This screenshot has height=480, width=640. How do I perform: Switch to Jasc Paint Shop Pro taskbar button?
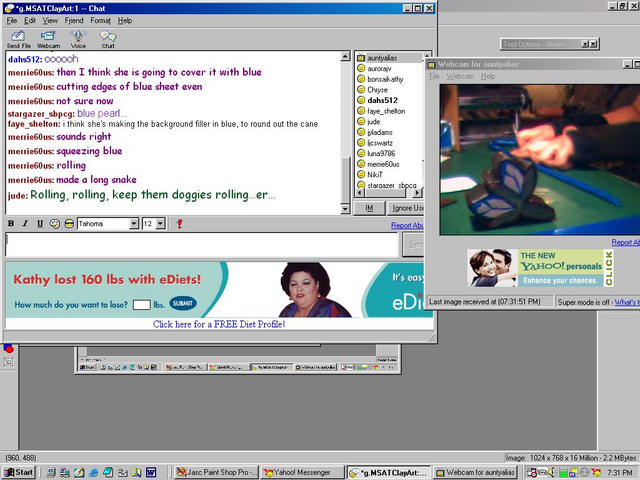pos(216,472)
